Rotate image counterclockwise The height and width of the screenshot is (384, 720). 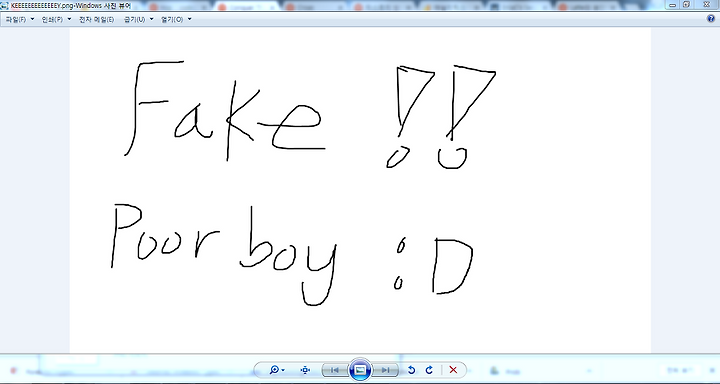pyautogui.click(x=411, y=370)
